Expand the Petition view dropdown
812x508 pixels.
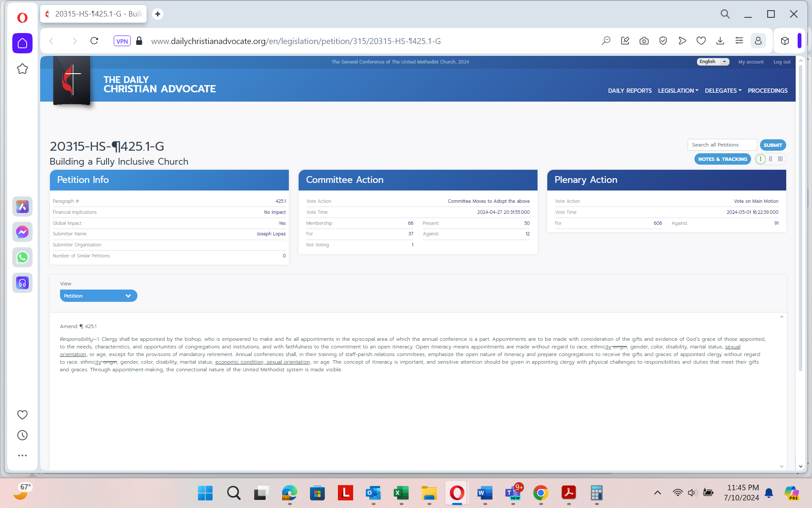99,296
